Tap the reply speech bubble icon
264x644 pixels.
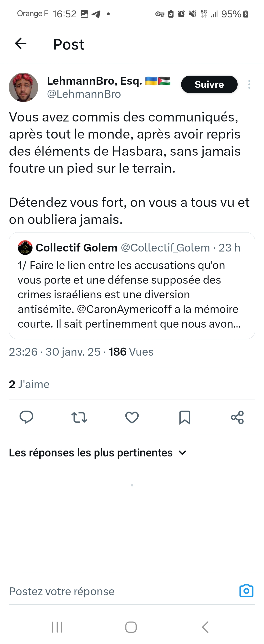pyautogui.click(x=26, y=417)
